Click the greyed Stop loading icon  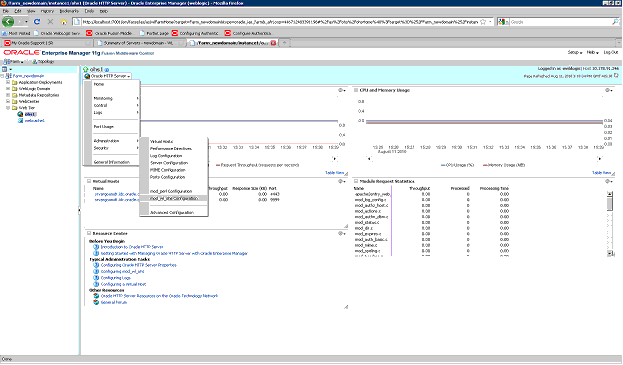[x=50, y=22]
